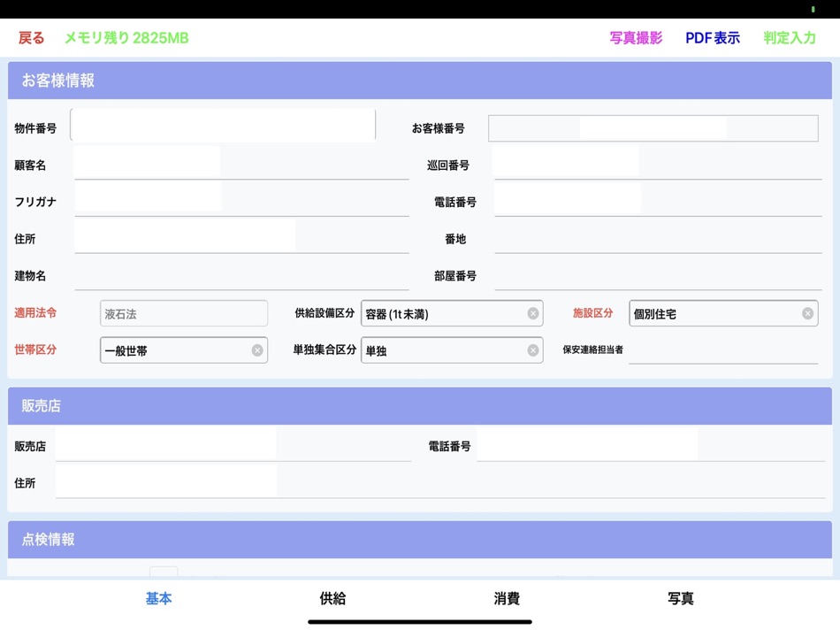The width and height of the screenshot is (840, 630).
Task: Clear the 施設区分 field value
Action: coord(808,313)
